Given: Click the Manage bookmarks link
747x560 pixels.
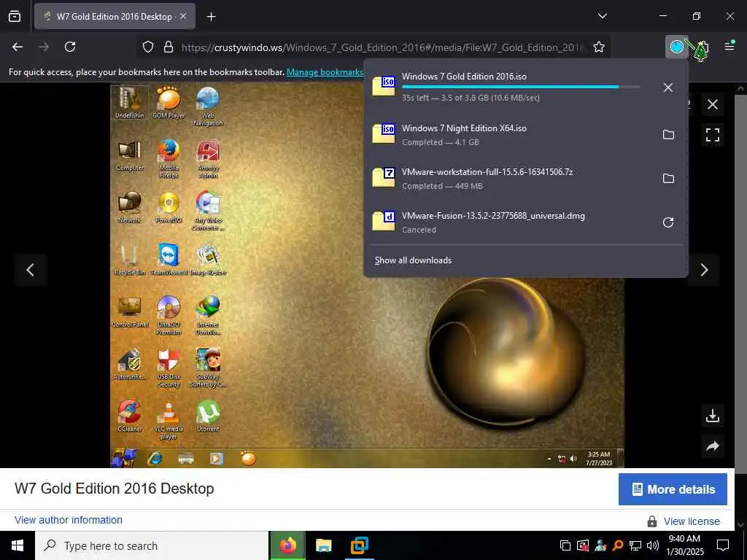Looking at the screenshot, I should tap(325, 72).
